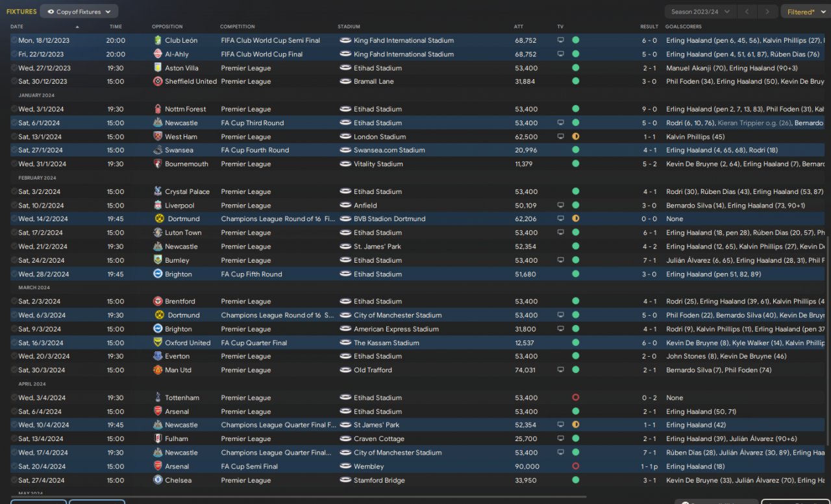Click the Liverpool club badge
Viewport: 831px width, 504px height.
pos(158,206)
